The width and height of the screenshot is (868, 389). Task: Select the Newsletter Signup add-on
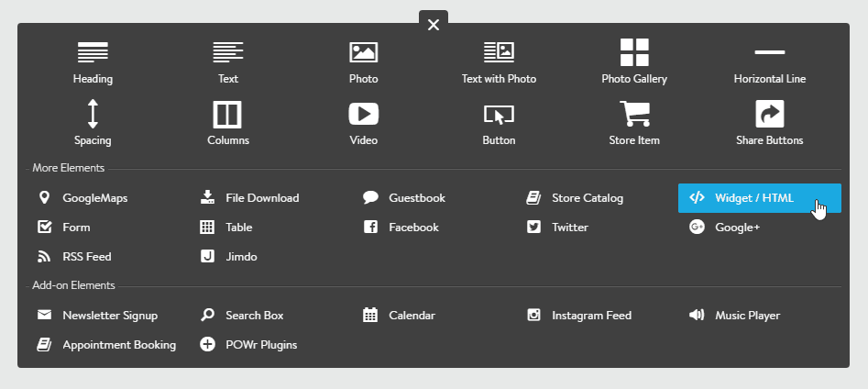[x=109, y=315]
